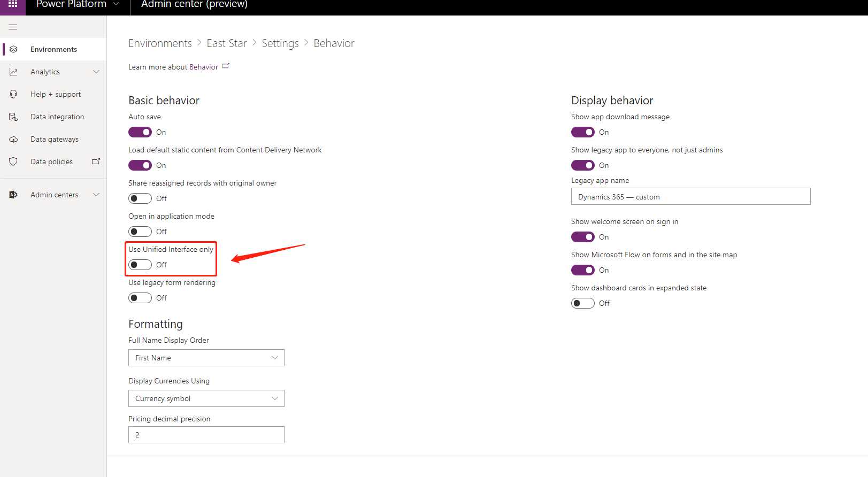Open Admin centers in the sidebar

[x=53, y=195]
